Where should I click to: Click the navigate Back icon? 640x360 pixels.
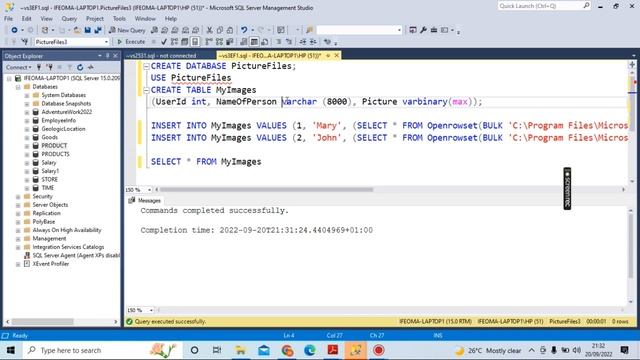click(14, 30)
